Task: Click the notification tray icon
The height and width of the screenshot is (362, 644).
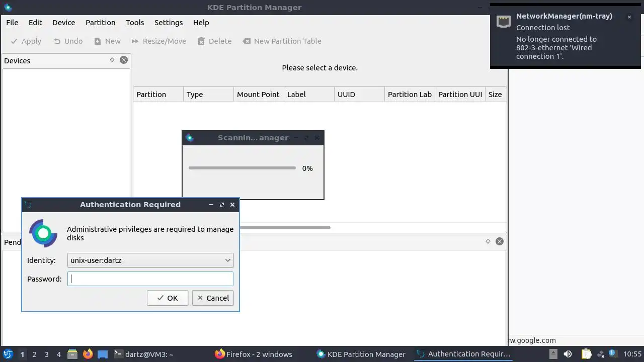Action: 612,354
